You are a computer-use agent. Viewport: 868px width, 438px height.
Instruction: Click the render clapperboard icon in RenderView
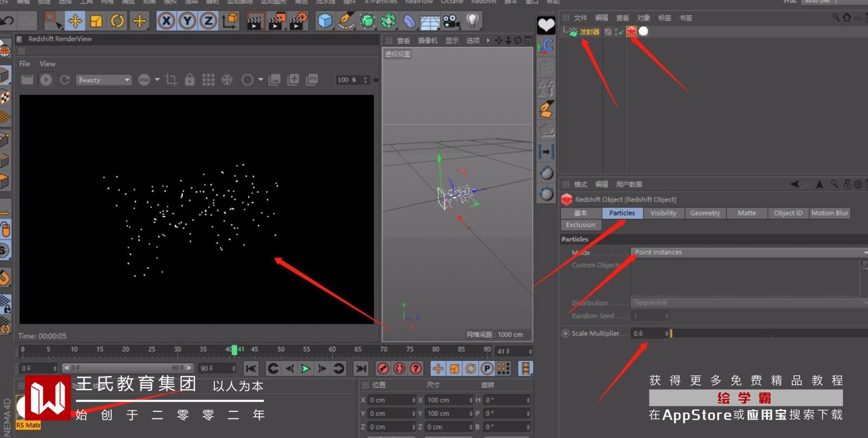(x=27, y=80)
